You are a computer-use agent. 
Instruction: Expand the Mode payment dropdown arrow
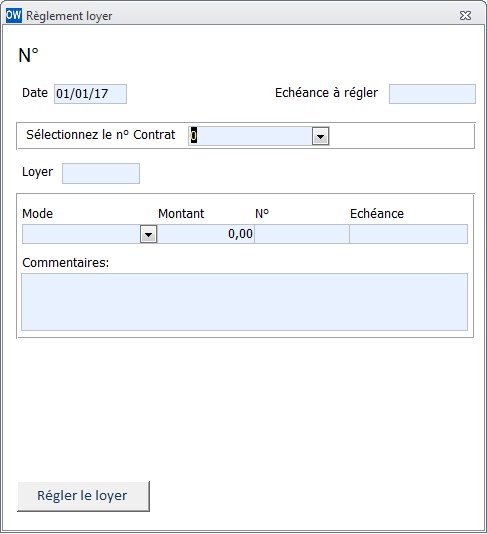[x=148, y=234]
